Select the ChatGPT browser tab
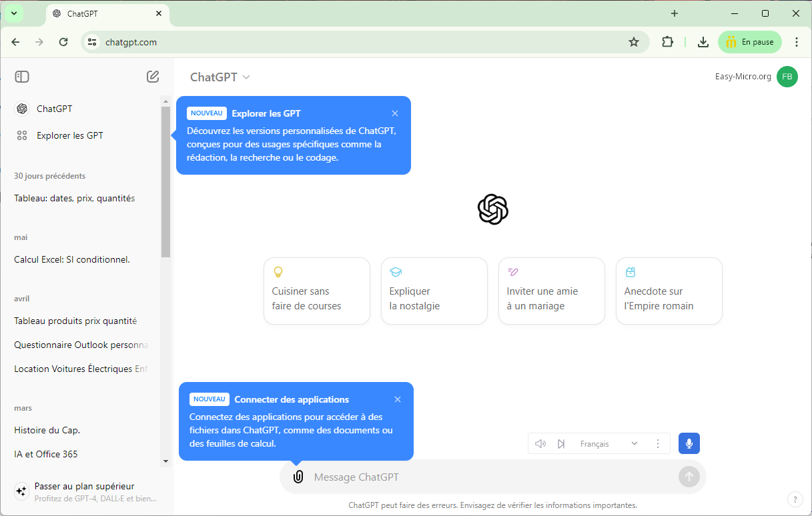Image resolution: width=812 pixels, height=516 pixels. (107, 13)
